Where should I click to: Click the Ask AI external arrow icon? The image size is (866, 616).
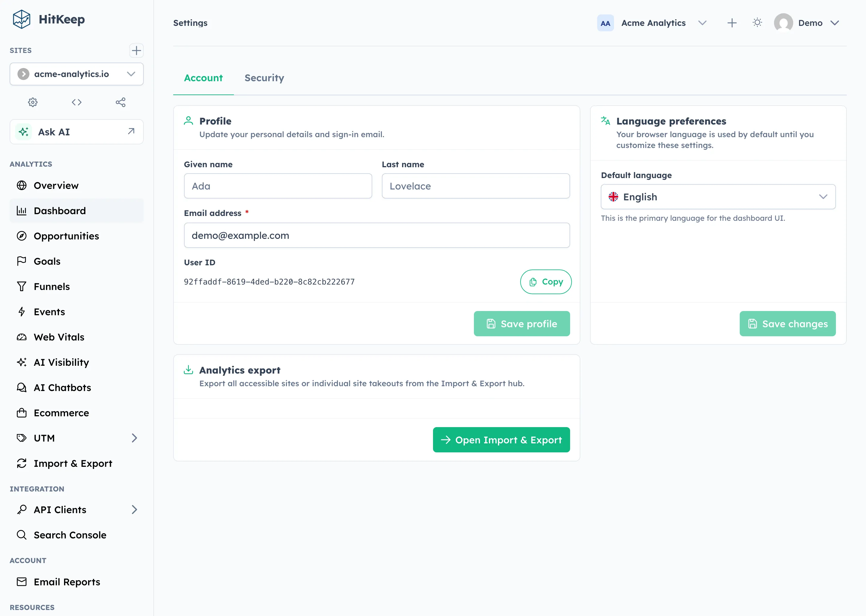click(x=131, y=131)
